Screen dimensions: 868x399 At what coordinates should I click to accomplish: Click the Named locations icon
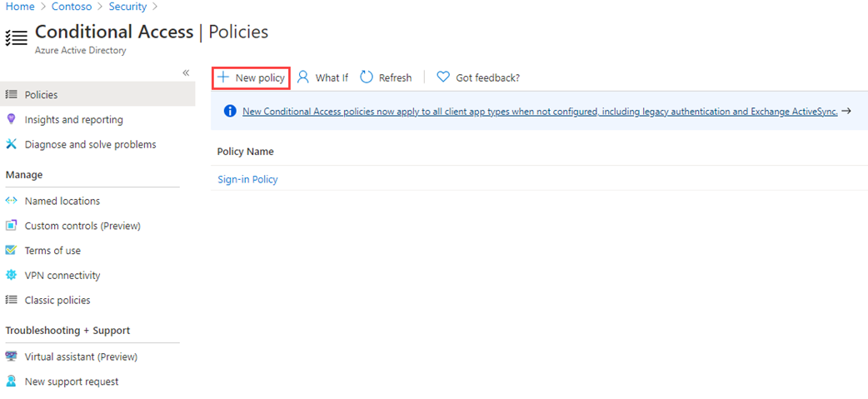coord(11,201)
